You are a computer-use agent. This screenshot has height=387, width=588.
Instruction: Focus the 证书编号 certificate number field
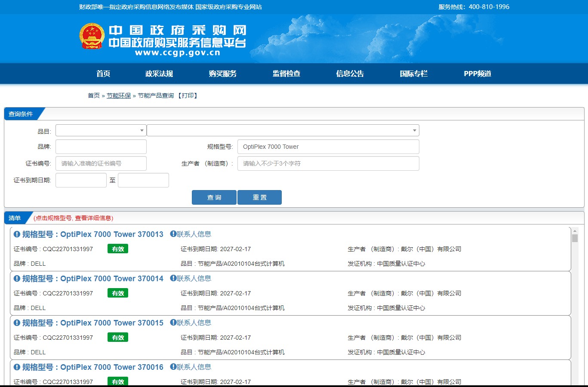101,163
